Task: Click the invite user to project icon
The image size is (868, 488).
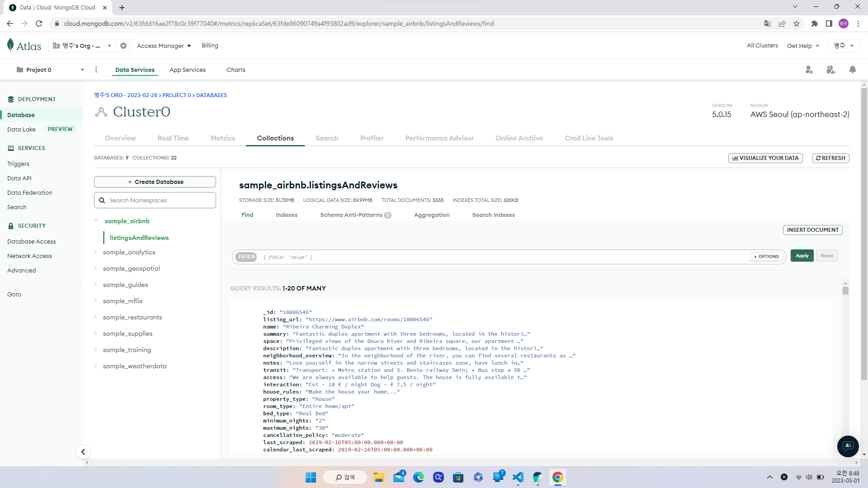Action: coord(809,70)
